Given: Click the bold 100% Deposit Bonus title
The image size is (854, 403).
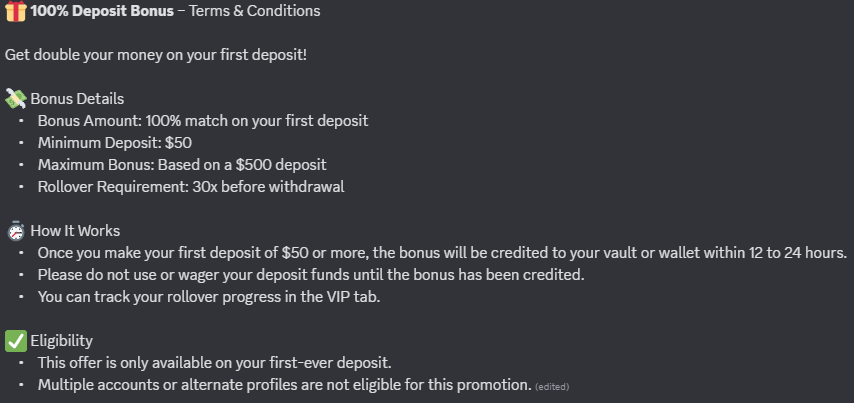Looking at the screenshot, I should click(102, 11).
